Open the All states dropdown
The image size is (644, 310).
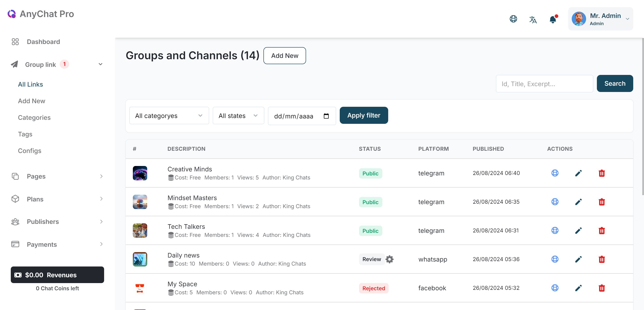pos(238,116)
